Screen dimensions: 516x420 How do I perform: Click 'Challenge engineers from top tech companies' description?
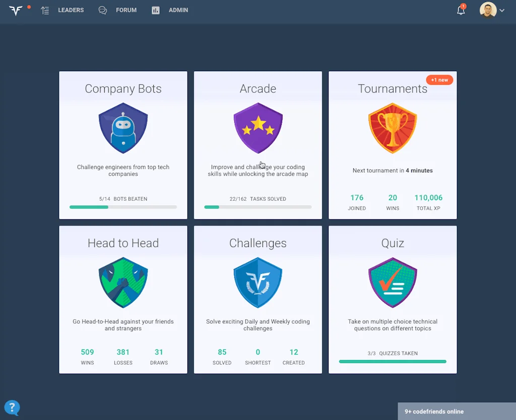coord(123,170)
